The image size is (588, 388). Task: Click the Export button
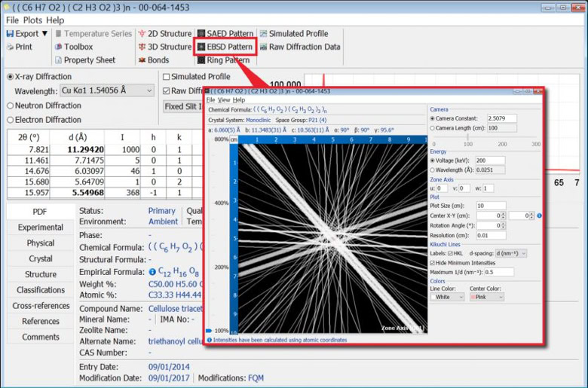(23, 34)
